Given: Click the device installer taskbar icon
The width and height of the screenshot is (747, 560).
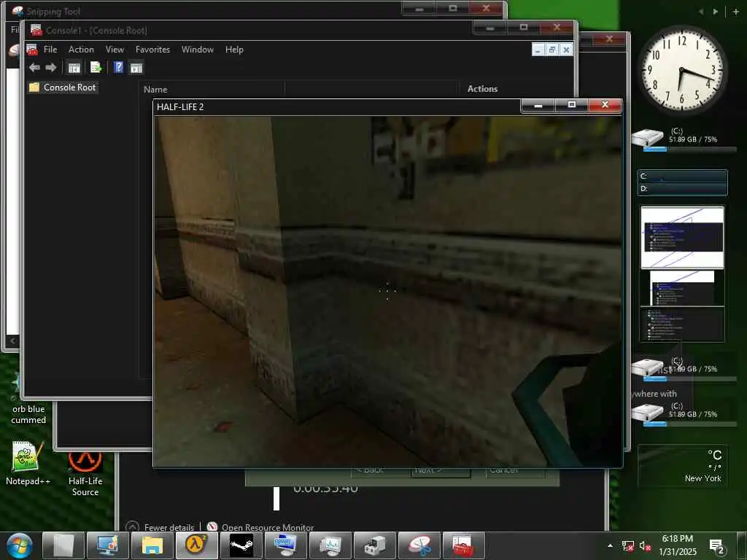Looking at the screenshot, I should tap(375, 545).
